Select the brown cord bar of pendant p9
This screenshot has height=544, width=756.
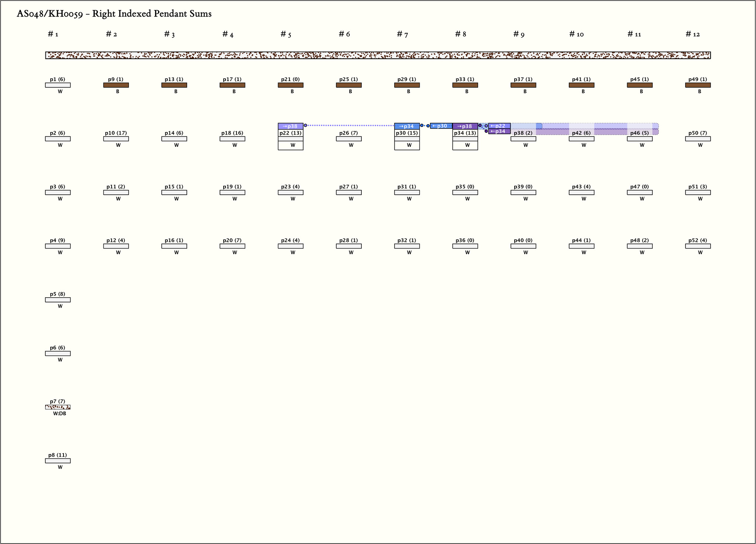pyautogui.click(x=116, y=85)
